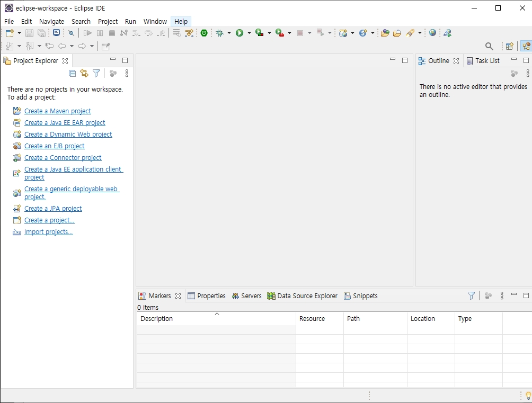532x403 pixels.
Task: Click the Forward navigation arrow
Action: [x=82, y=46]
